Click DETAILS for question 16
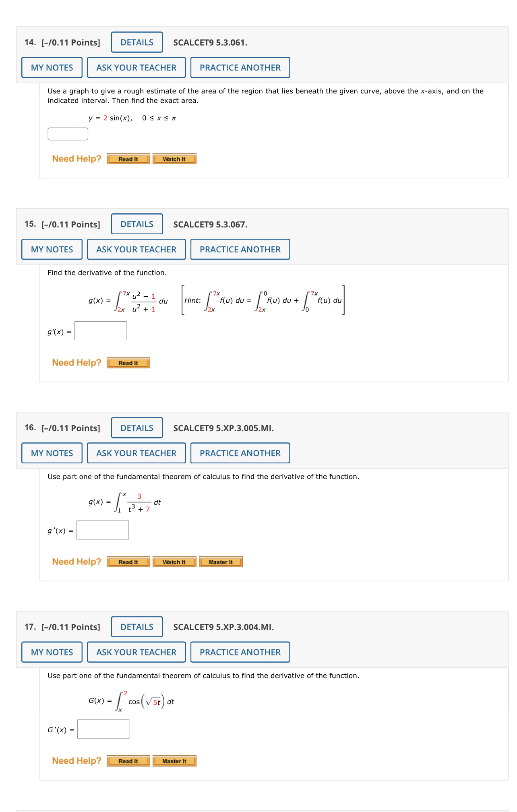 click(x=136, y=428)
